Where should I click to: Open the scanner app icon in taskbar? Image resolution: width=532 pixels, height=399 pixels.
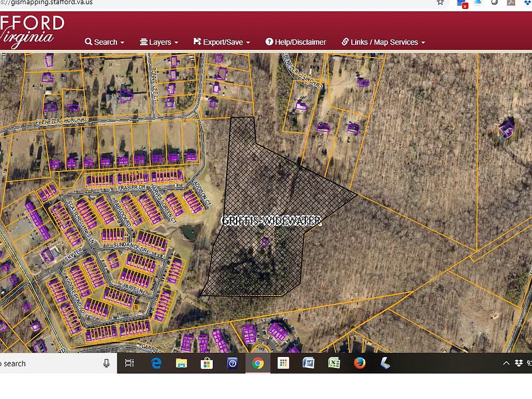pos(385,363)
